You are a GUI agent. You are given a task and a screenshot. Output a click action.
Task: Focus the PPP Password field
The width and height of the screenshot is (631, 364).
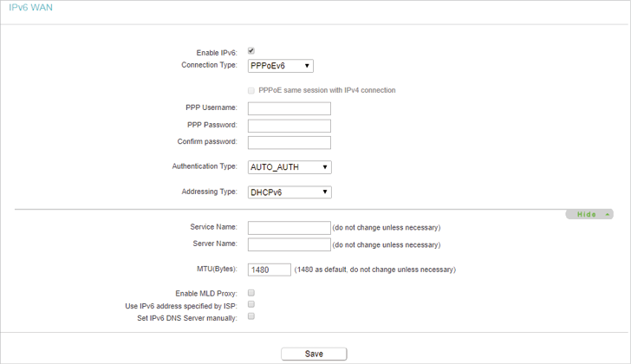289,126
